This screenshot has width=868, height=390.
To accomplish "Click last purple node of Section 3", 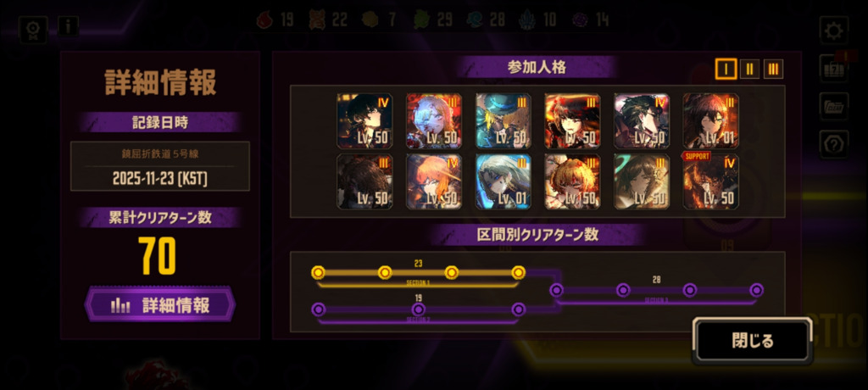I will point(757,290).
